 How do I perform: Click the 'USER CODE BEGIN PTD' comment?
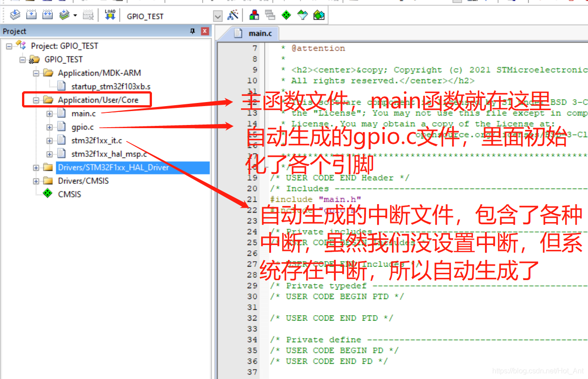(x=337, y=296)
